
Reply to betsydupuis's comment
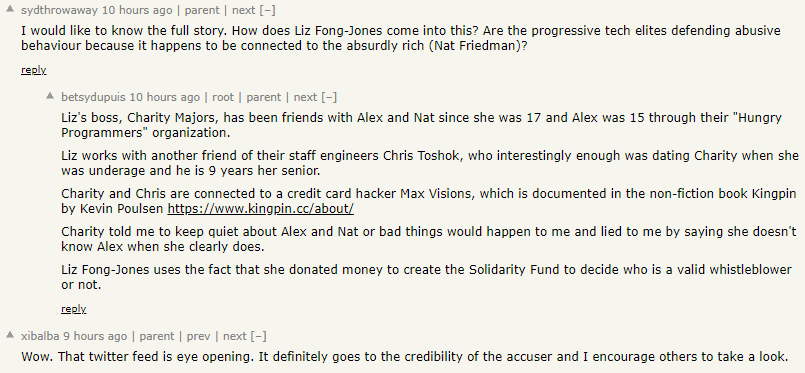[x=73, y=309]
